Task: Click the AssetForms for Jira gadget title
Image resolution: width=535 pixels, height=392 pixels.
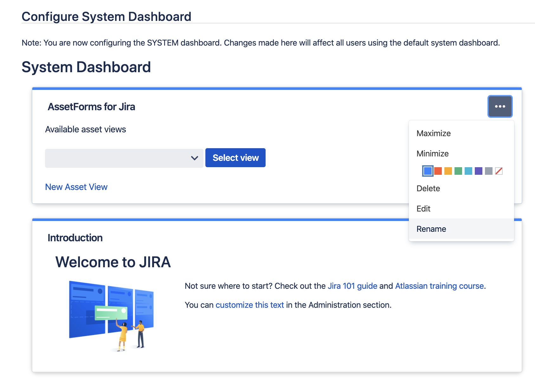Action: pyautogui.click(x=91, y=107)
